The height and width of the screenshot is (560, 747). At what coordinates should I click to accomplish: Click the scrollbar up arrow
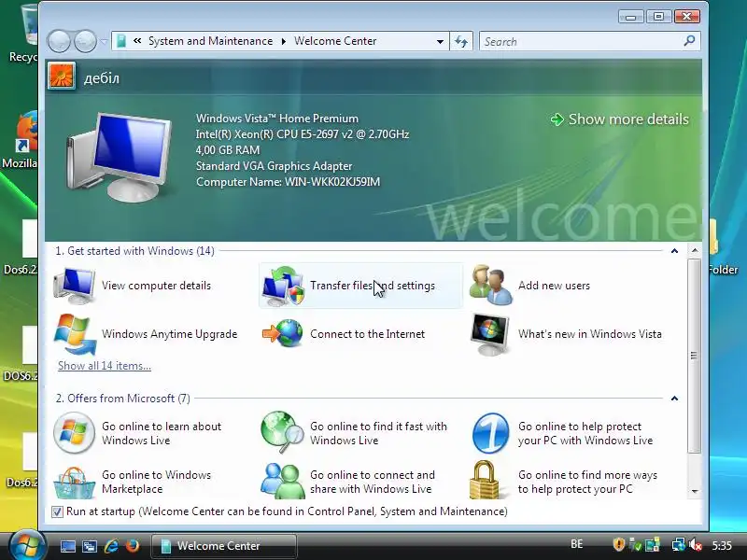point(695,250)
